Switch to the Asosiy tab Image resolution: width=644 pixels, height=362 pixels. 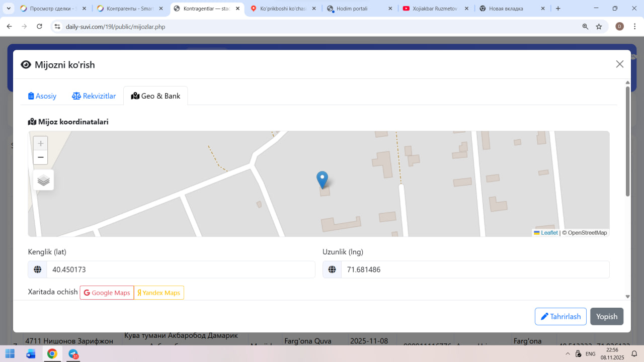pos(42,96)
